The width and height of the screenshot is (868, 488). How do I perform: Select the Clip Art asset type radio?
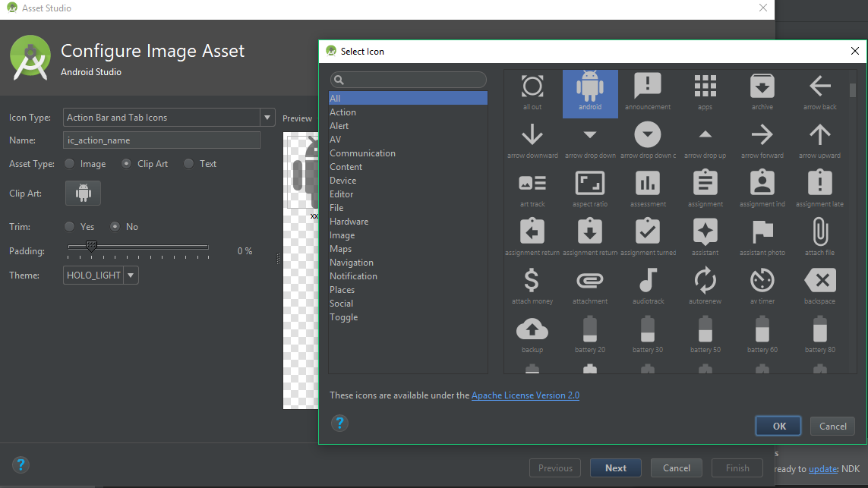(x=127, y=164)
